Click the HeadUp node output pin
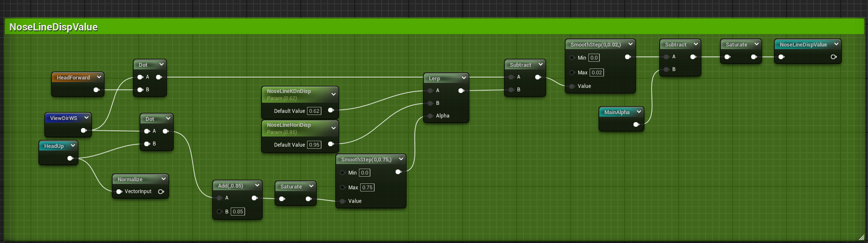This screenshot has width=868, height=243. pyautogui.click(x=70, y=158)
